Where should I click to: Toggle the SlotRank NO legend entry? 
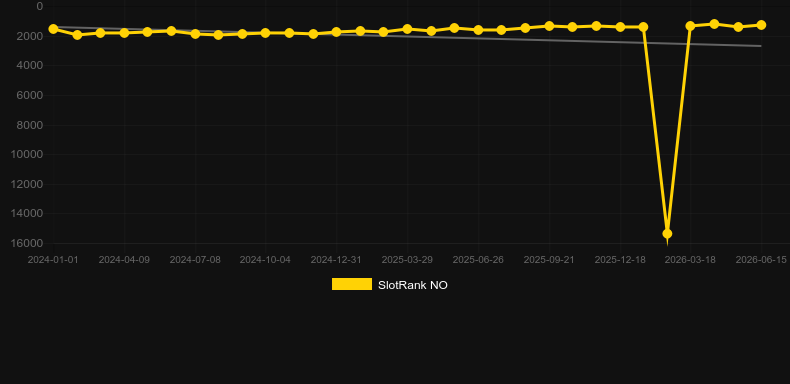pyautogui.click(x=389, y=285)
